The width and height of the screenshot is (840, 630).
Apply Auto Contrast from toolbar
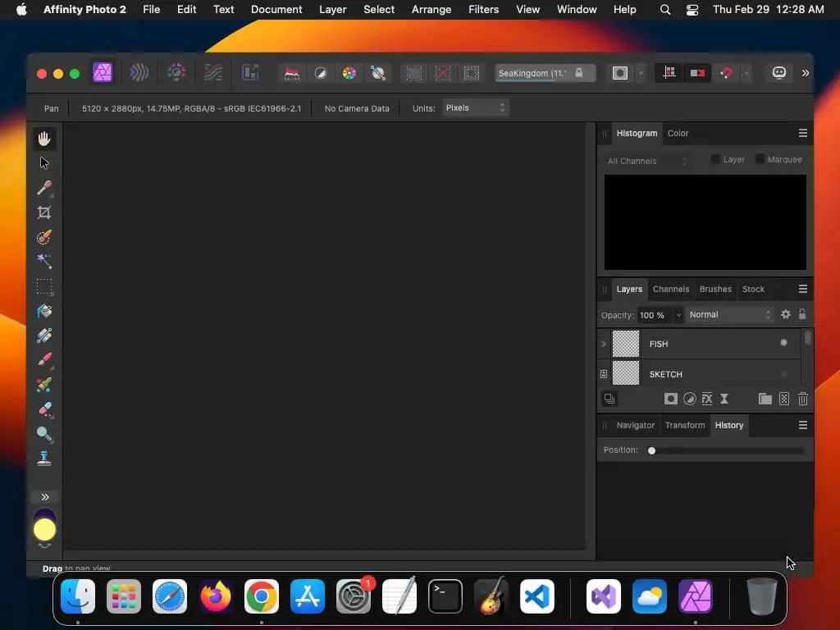(x=321, y=73)
